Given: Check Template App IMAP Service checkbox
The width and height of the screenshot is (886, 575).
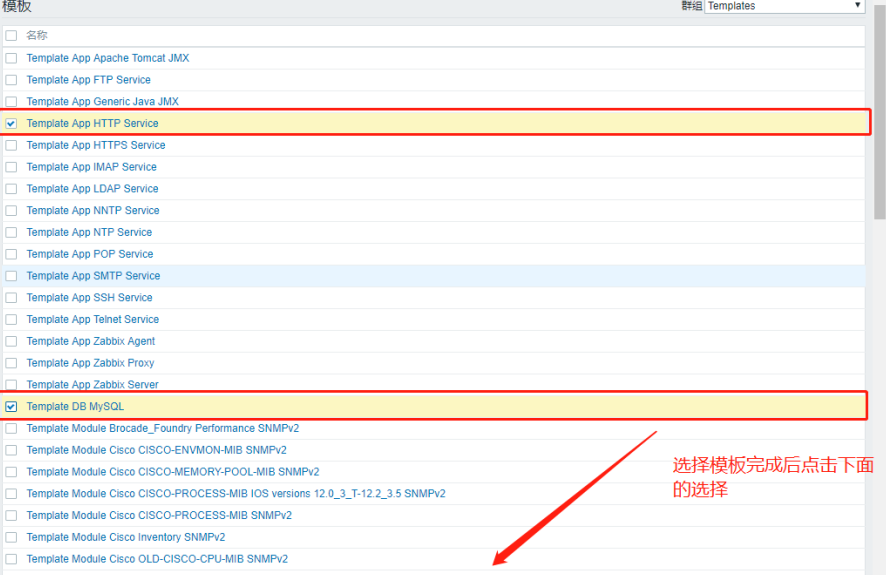Looking at the screenshot, I should pyautogui.click(x=11, y=167).
